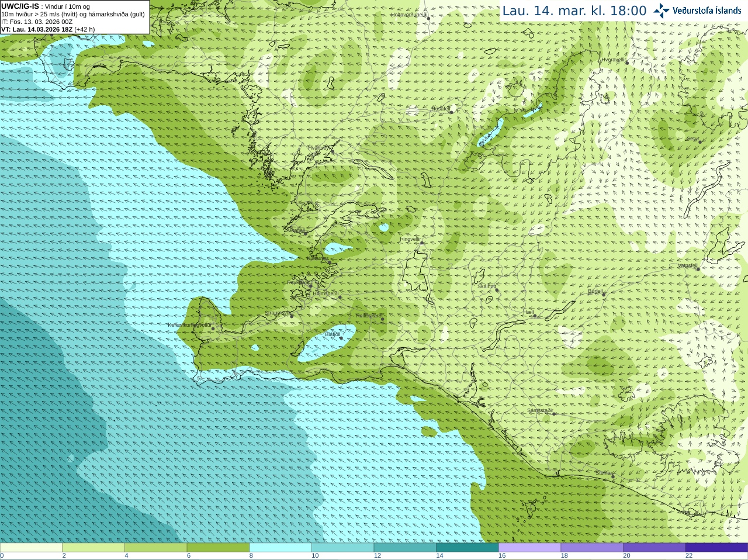The height and width of the screenshot is (560, 748).
Task: Select the Hæll station label
Action: click(x=528, y=313)
